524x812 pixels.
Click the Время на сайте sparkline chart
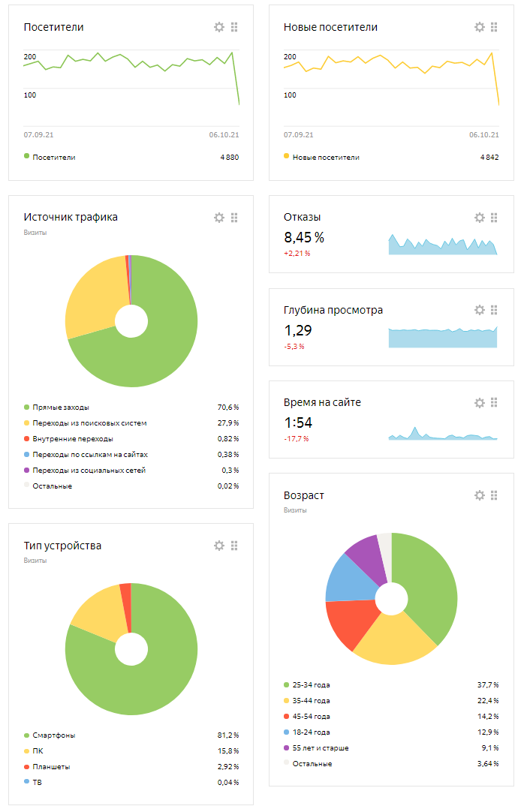tap(443, 434)
